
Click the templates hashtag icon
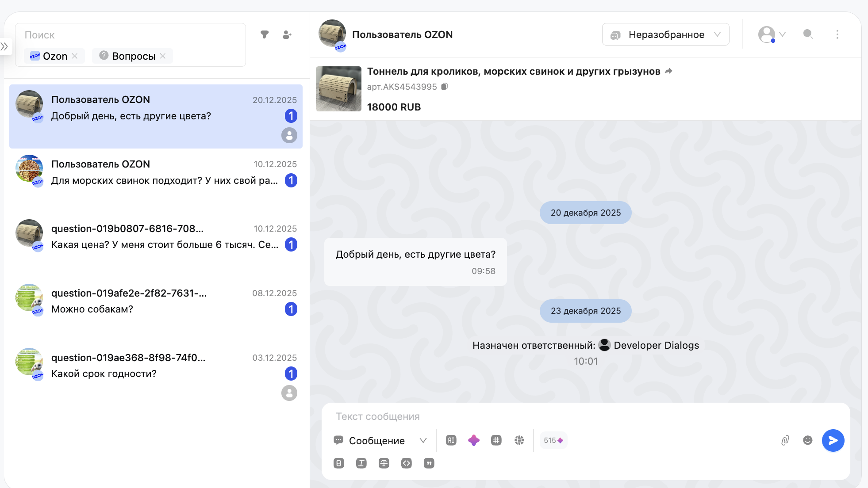coord(496,440)
